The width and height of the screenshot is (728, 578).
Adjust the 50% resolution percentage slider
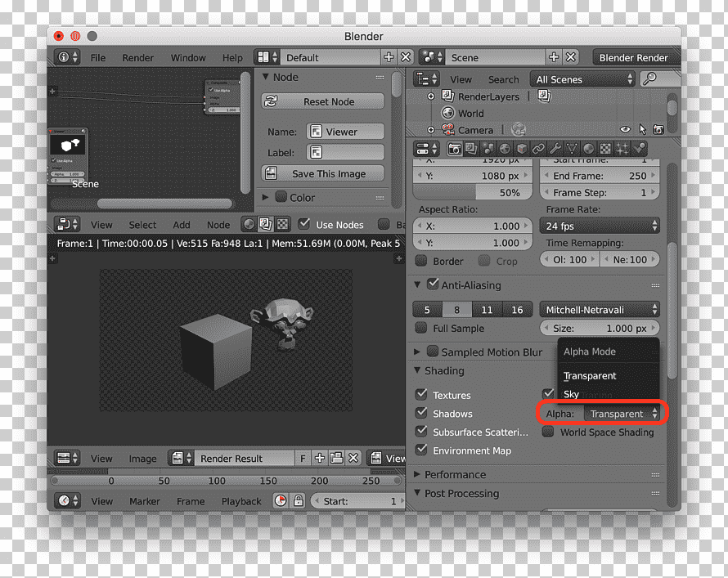click(472, 192)
